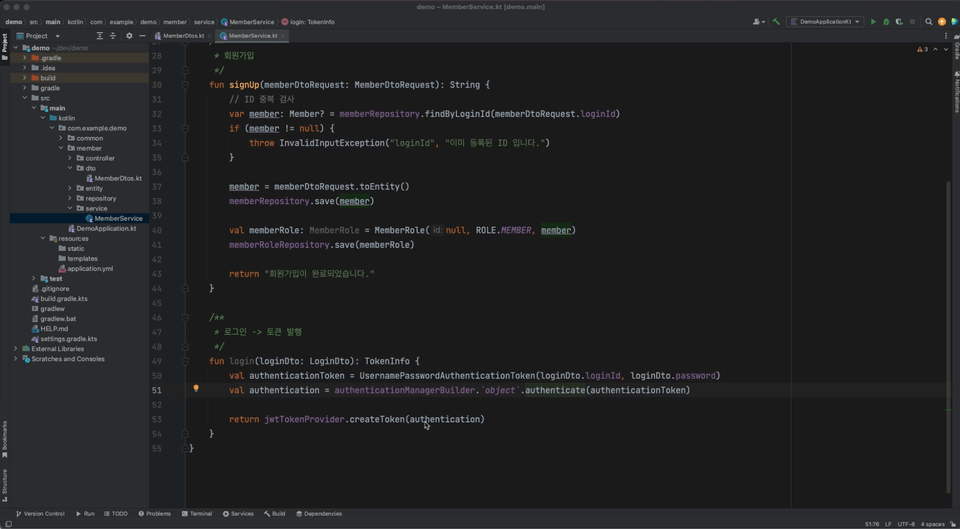Viewport: 960px width, 529px height.
Task: Click the warnings count indicator in editor
Action: point(922,49)
